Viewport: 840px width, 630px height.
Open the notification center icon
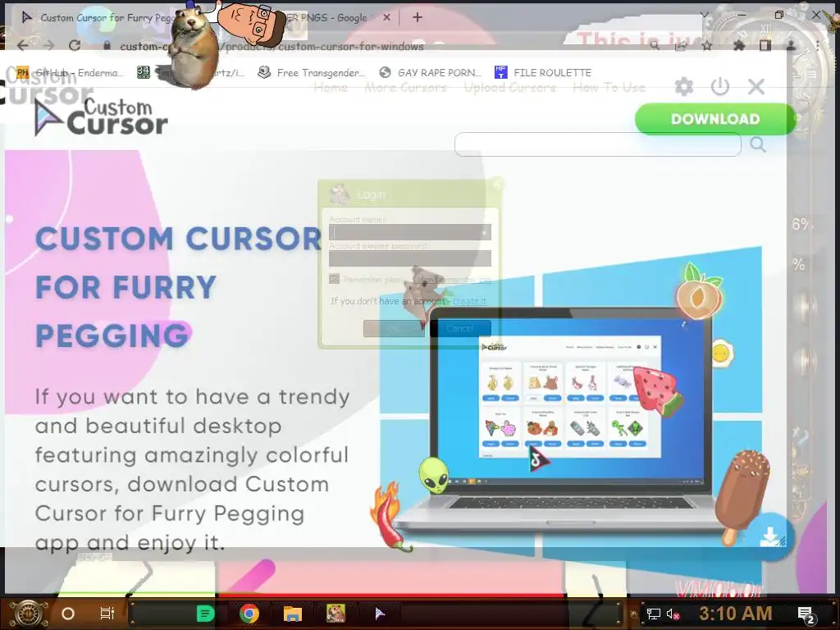806,614
